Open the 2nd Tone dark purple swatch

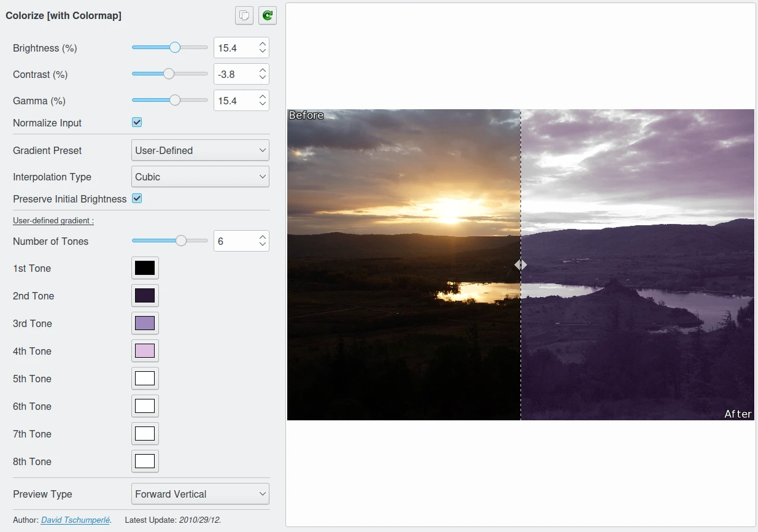145,296
